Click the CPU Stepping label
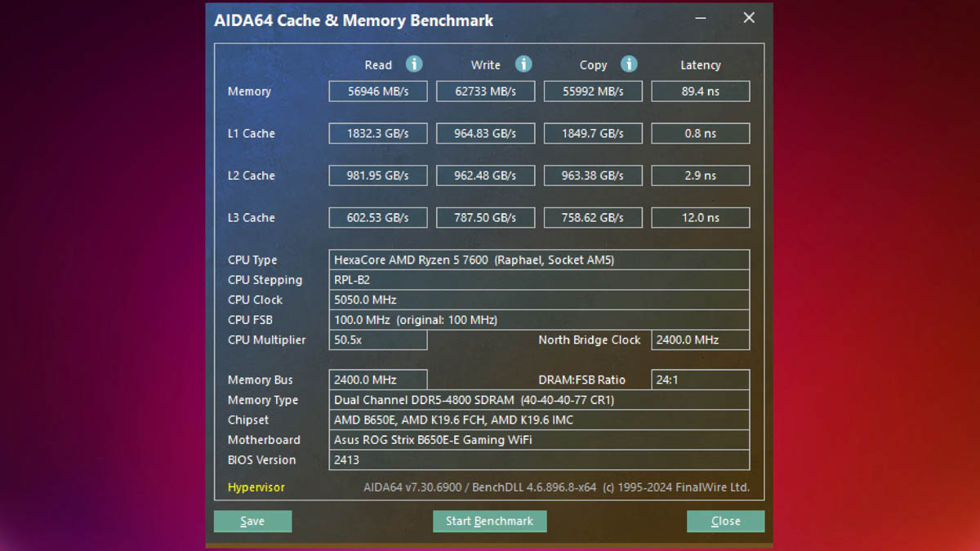The image size is (980, 551). tap(265, 280)
